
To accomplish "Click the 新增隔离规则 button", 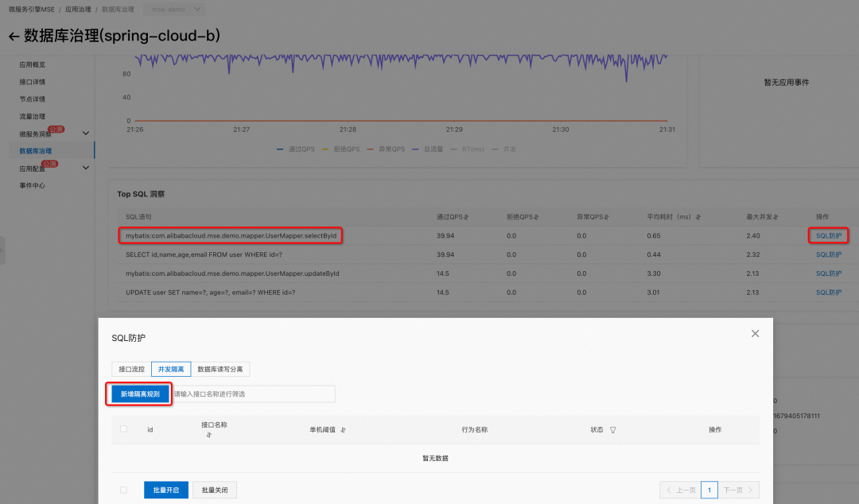I will coord(140,394).
